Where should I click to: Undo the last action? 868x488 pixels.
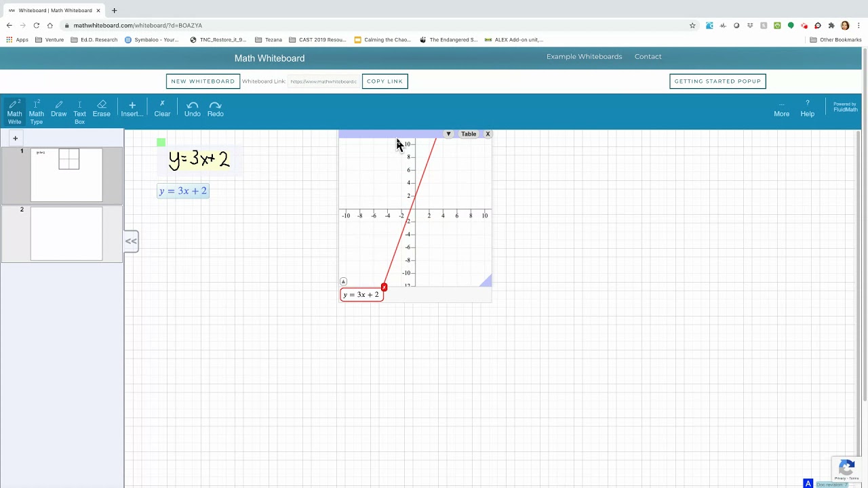(x=193, y=109)
